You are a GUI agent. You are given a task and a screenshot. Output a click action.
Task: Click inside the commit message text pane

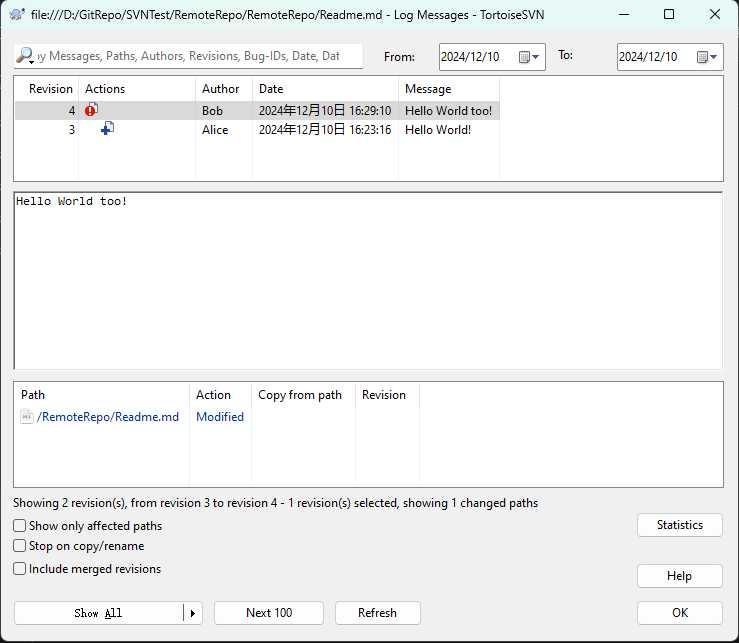point(368,281)
